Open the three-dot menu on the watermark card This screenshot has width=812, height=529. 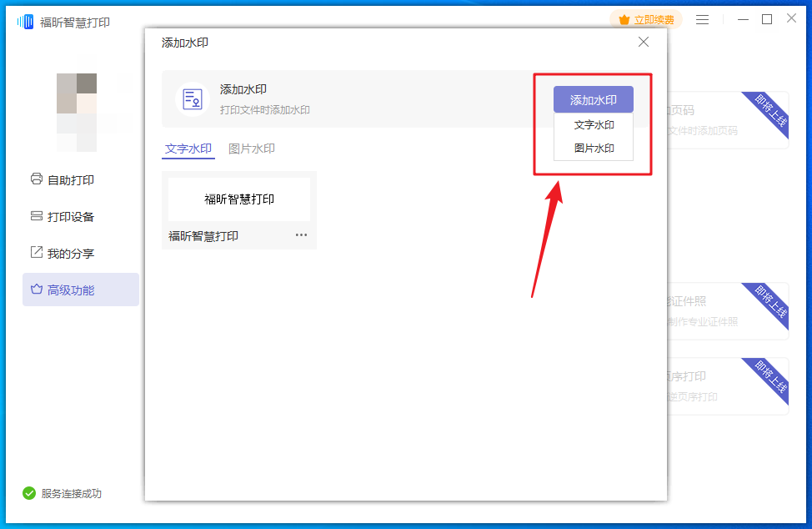(x=301, y=235)
